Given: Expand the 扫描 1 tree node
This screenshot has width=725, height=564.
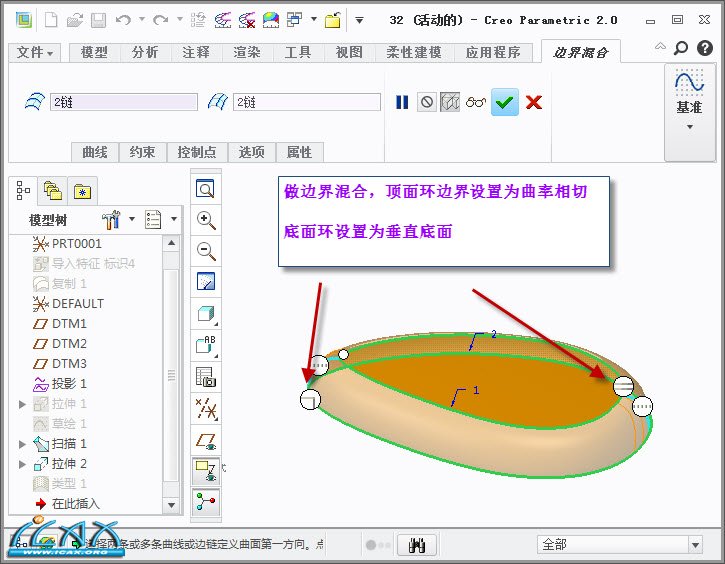Looking at the screenshot, I should pos(22,444).
